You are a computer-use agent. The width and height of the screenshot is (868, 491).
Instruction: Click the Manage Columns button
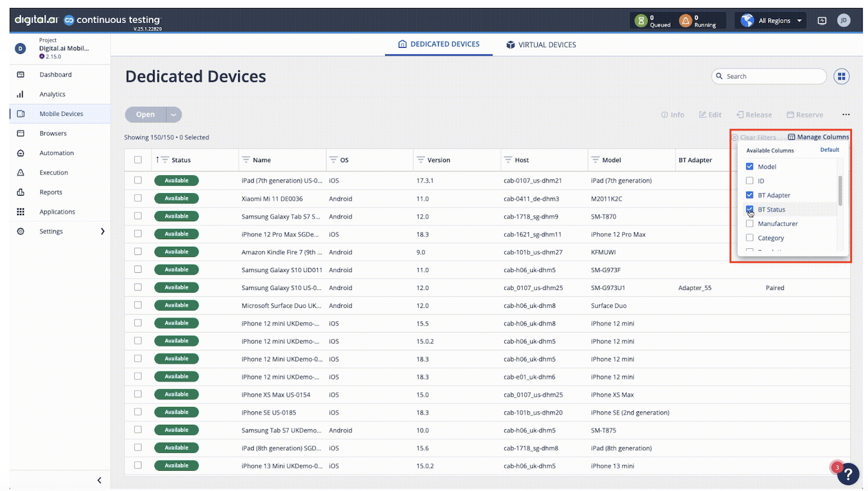point(818,136)
